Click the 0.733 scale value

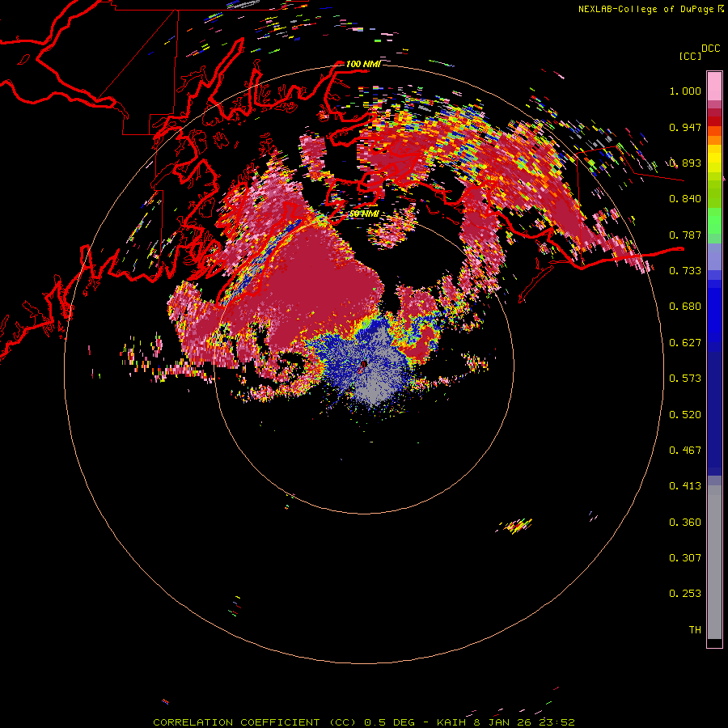(x=685, y=271)
